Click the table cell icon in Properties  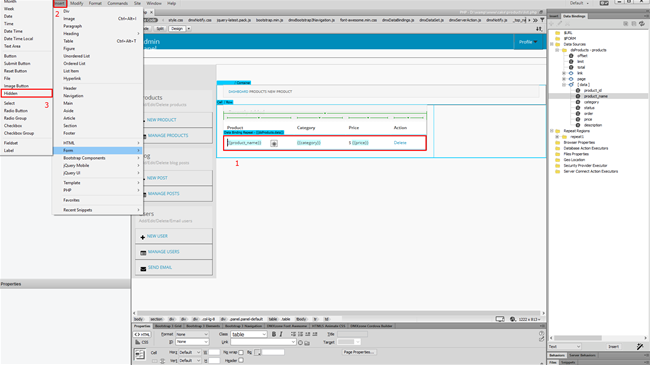click(x=140, y=354)
